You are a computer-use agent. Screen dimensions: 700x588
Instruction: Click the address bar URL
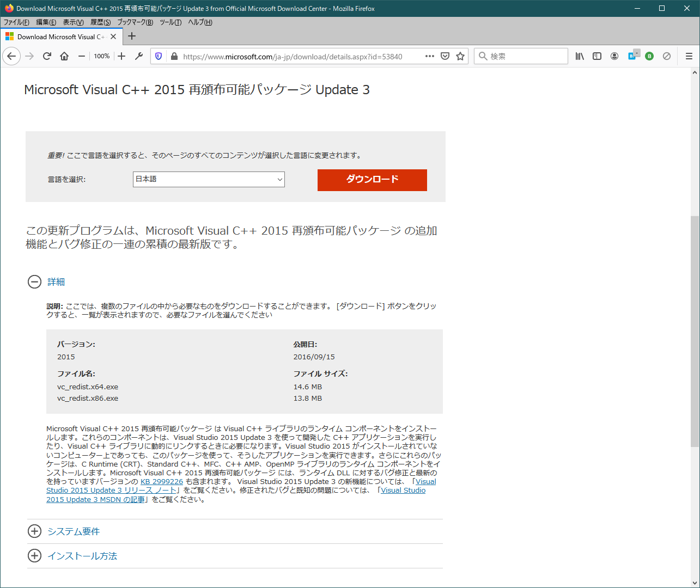point(293,57)
